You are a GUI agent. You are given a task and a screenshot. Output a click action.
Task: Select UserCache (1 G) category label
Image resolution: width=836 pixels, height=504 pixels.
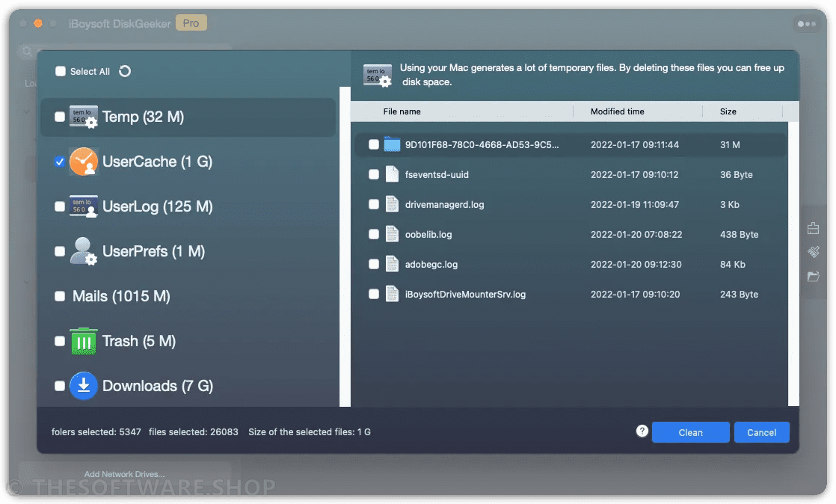pyautogui.click(x=157, y=161)
